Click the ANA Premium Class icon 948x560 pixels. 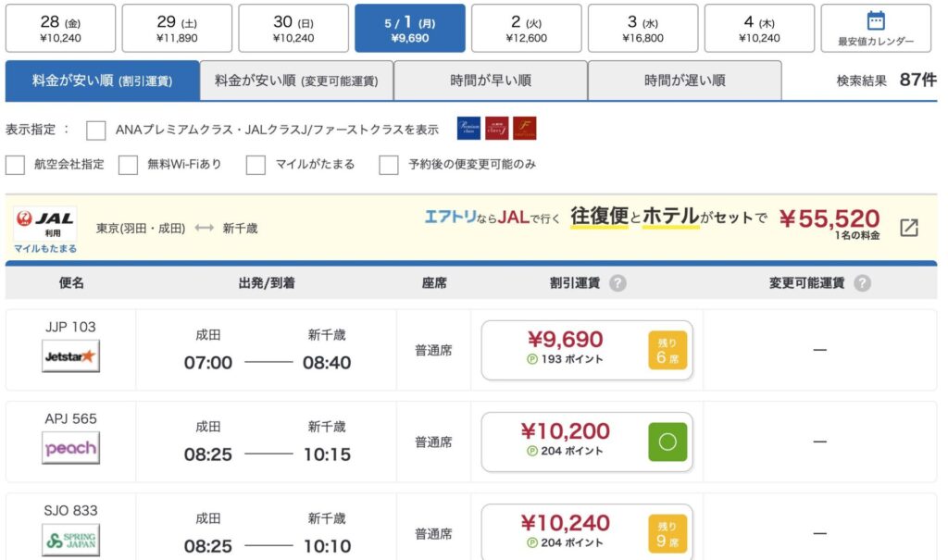pyautogui.click(x=469, y=129)
